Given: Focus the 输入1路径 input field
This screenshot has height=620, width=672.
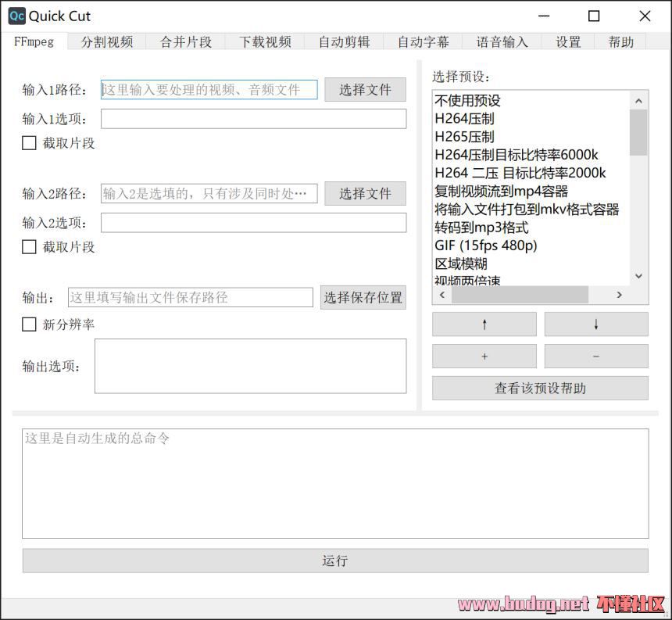Looking at the screenshot, I should tap(209, 90).
